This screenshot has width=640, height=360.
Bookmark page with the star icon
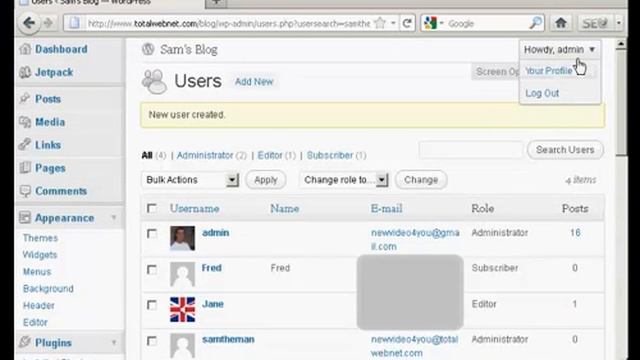click(x=380, y=23)
